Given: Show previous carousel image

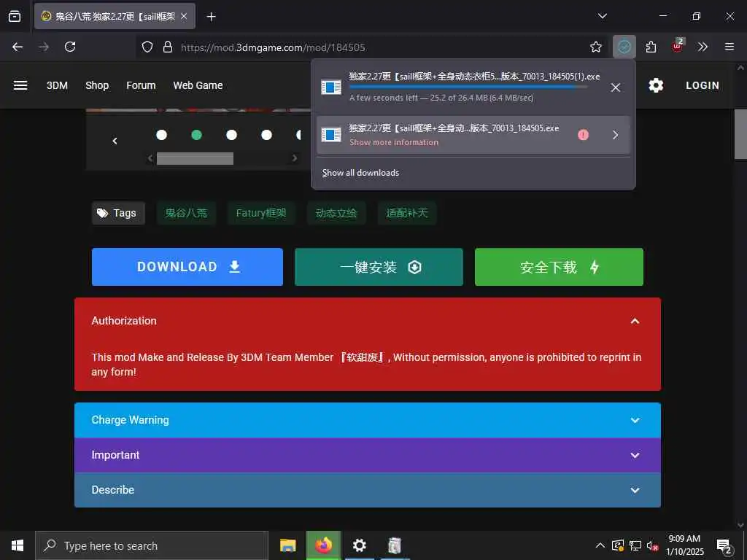Looking at the screenshot, I should [x=115, y=141].
